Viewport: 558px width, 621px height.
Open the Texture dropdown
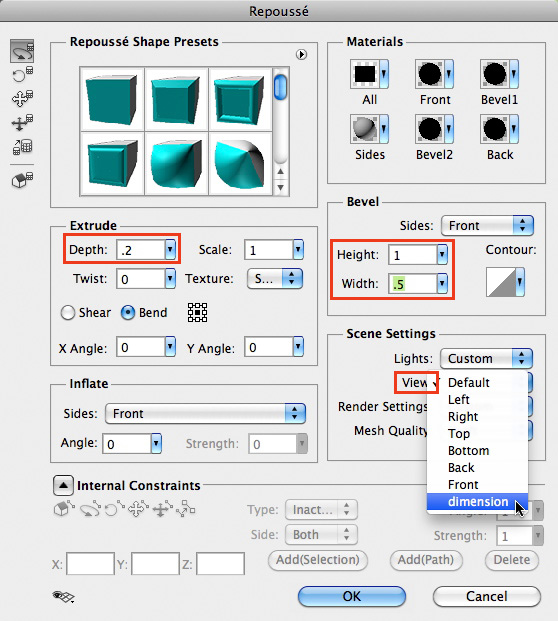point(275,279)
